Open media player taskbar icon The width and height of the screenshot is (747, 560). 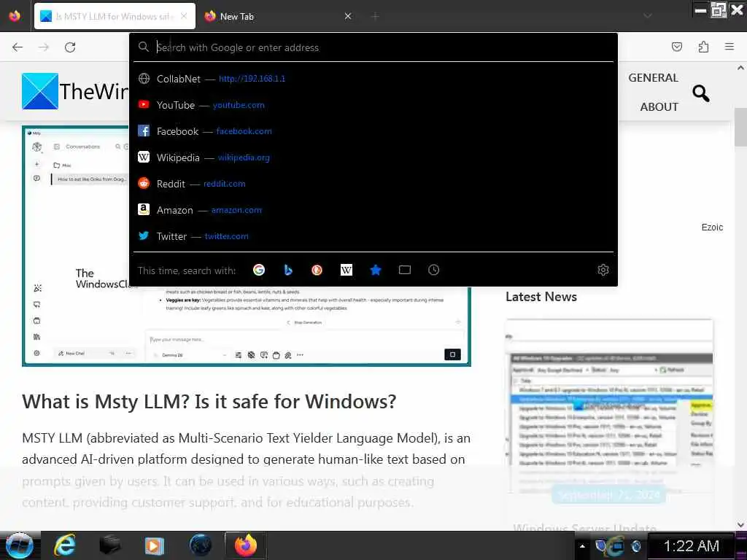(155, 545)
